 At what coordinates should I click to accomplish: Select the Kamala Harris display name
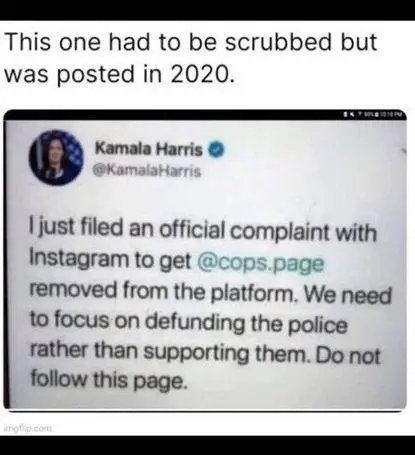(149, 149)
